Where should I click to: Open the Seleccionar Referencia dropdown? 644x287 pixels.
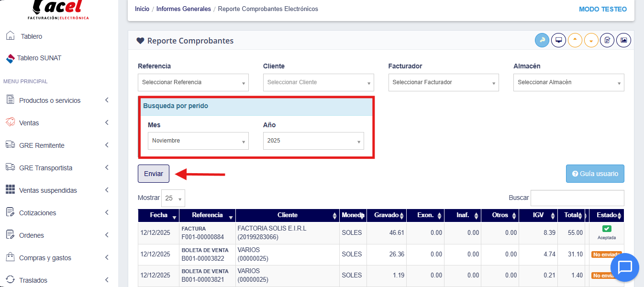pos(193,82)
